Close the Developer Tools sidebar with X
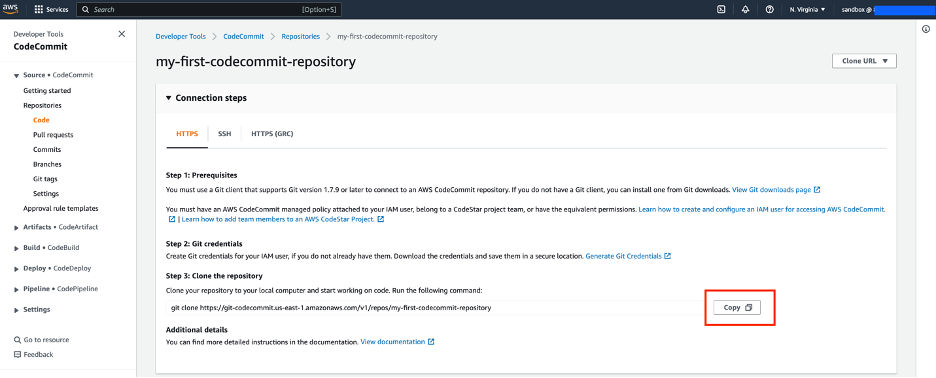This screenshot has width=936, height=378. click(x=122, y=34)
